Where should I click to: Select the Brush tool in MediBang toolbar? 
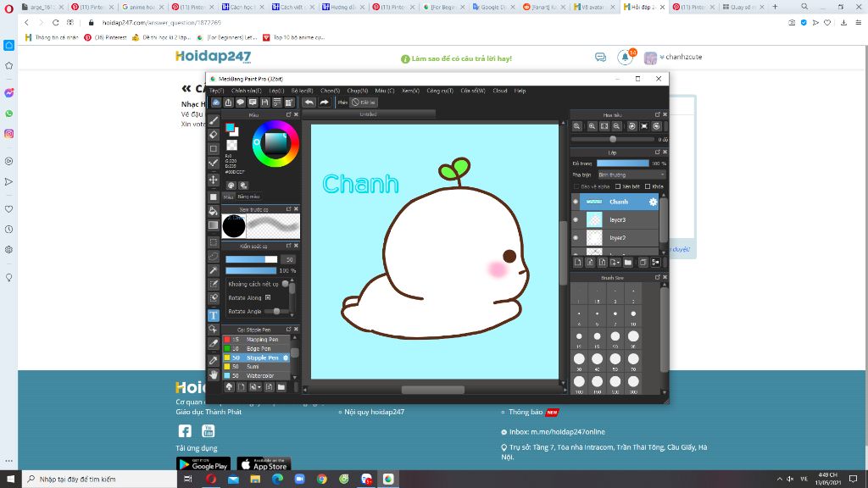pos(214,120)
